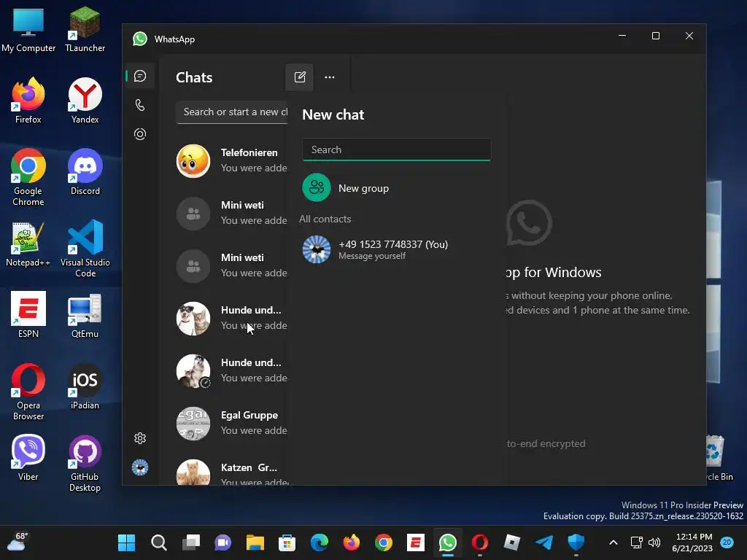
Task: Open the Status tab in WhatsApp sidebar
Action: pos(140,134)
